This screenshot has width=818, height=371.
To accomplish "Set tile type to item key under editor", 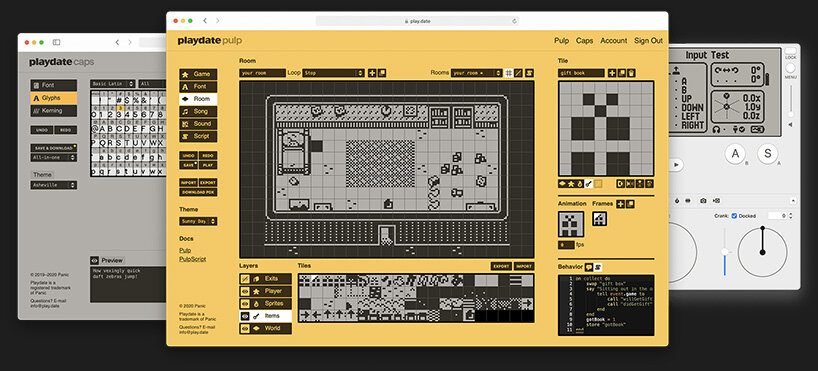I will click(x=588, y=184).
